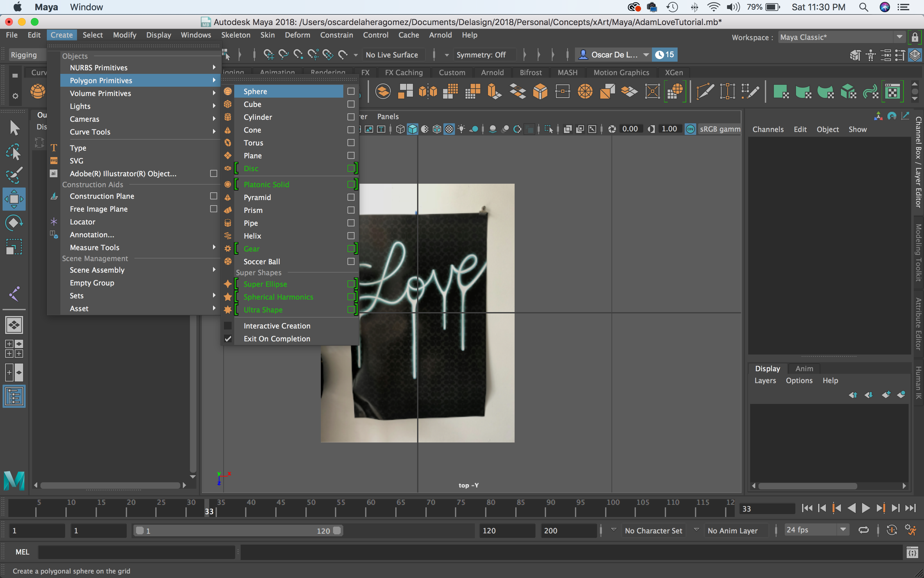Viewport: 924px width, 578px height.
Task: Open Free Image Plane options box
Action: pyautogui.click(x=214, y=209)
